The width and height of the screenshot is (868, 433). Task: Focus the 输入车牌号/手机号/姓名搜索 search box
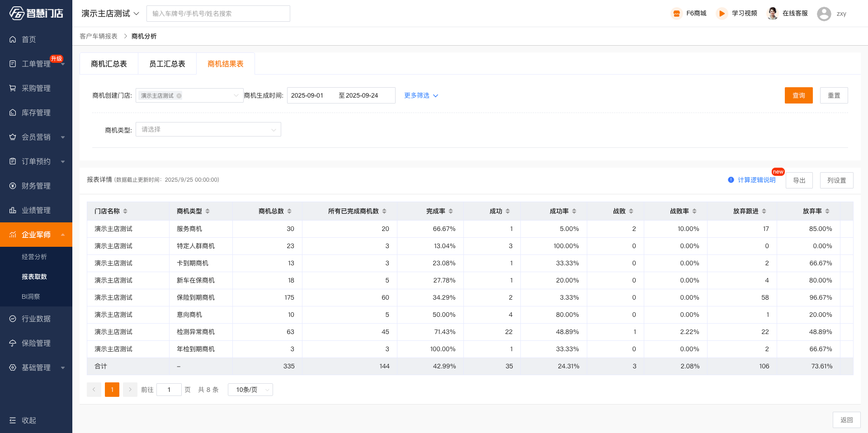(x=218, y=14)
